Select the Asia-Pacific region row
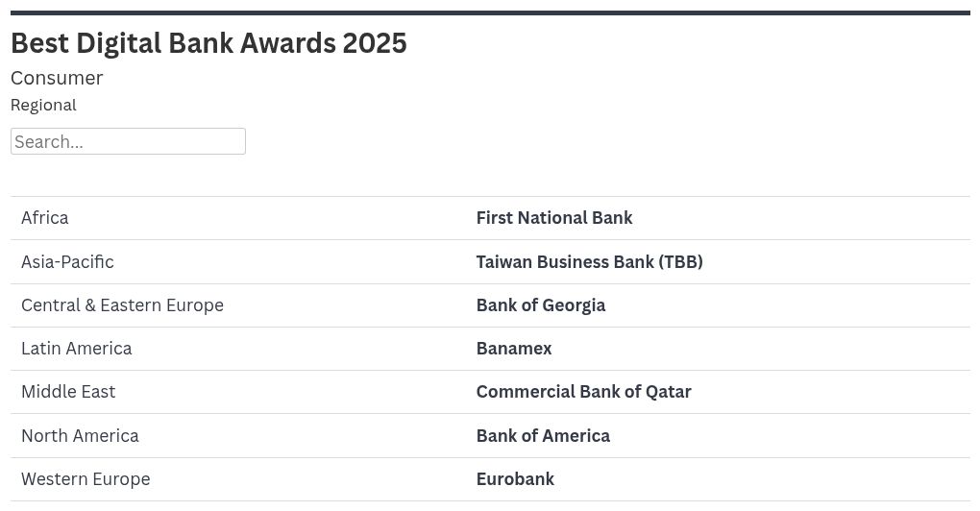This screenshot has height=511, width=980. click(x=67, y=261)
